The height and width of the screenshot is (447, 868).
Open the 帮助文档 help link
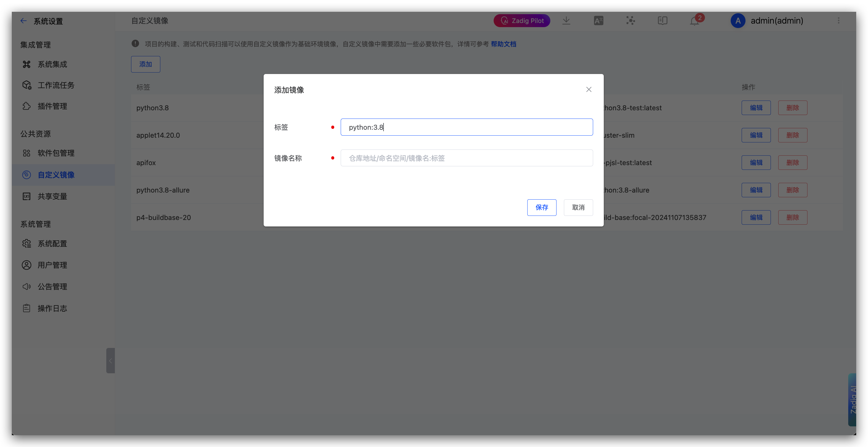click(503, 44)
